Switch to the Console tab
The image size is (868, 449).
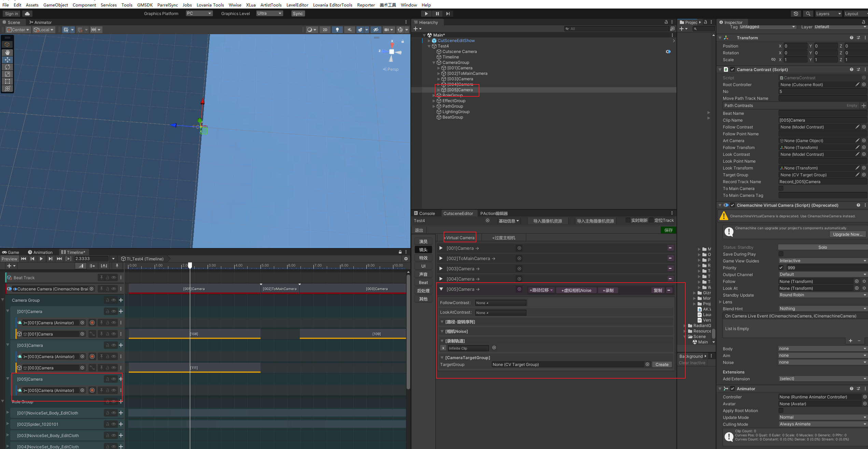coord(424,213)
